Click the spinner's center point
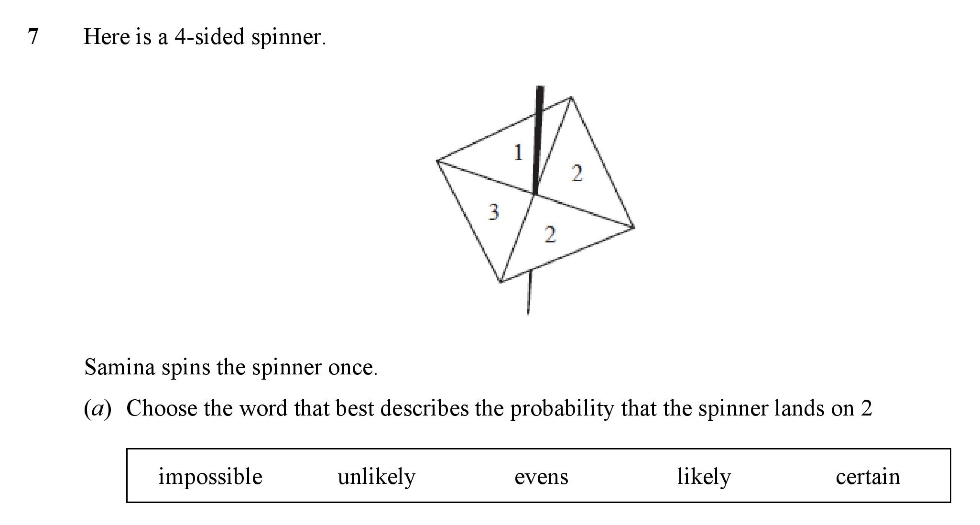980x525 pixels. (x=534, y=194)
